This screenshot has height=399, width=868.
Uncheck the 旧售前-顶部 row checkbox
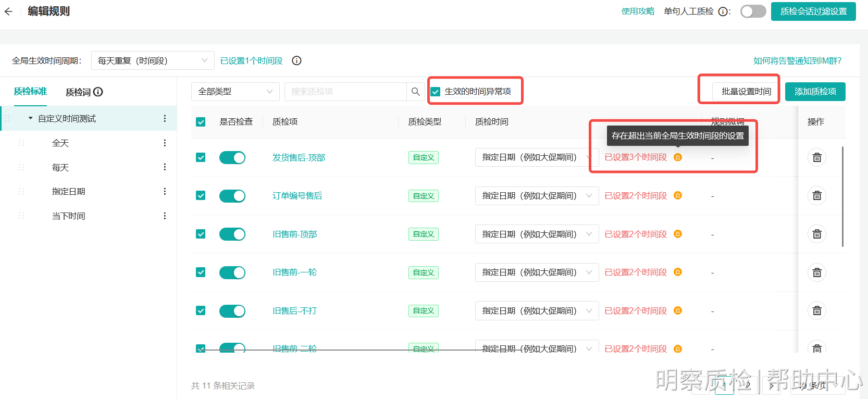click(201, 234)
